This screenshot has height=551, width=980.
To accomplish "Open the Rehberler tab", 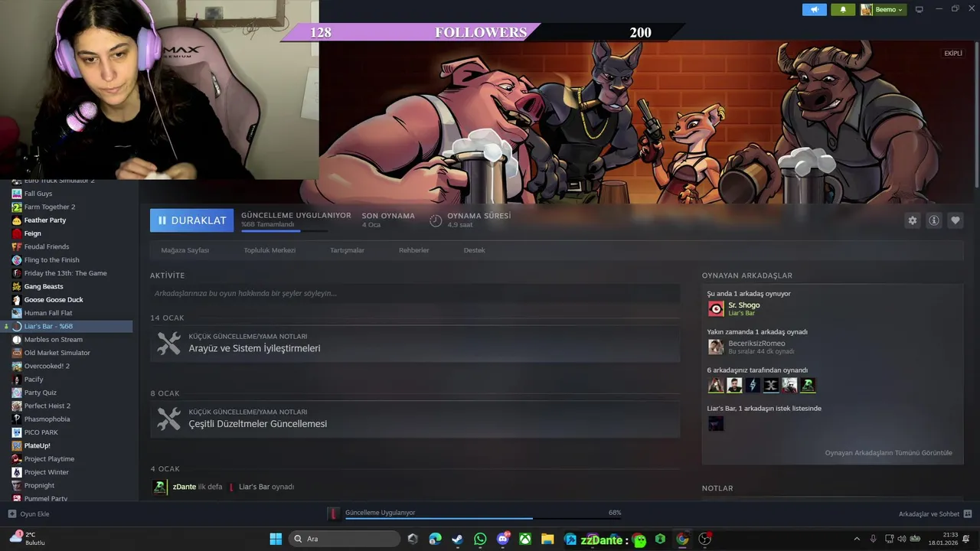I will click(414, 250).
